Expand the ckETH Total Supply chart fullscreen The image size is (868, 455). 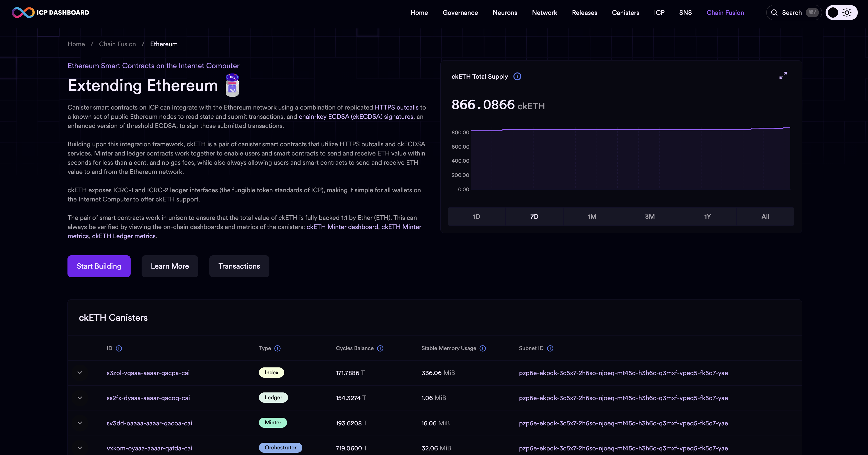(783, 75)
